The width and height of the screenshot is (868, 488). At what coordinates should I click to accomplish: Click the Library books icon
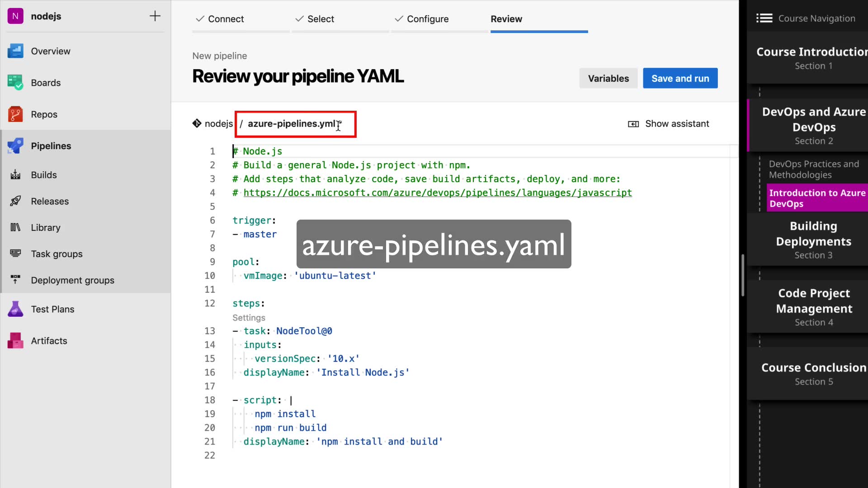pos(15,227)
